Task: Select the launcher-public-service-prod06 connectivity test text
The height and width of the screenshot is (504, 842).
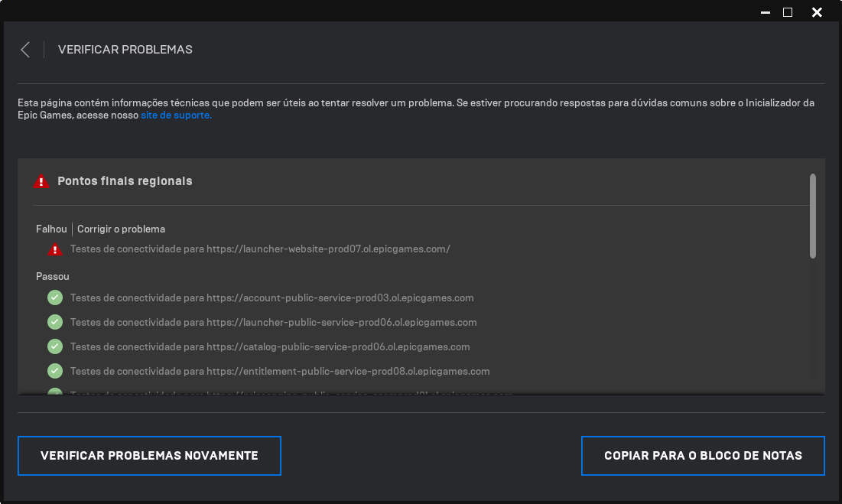Action: click(273, 323)
